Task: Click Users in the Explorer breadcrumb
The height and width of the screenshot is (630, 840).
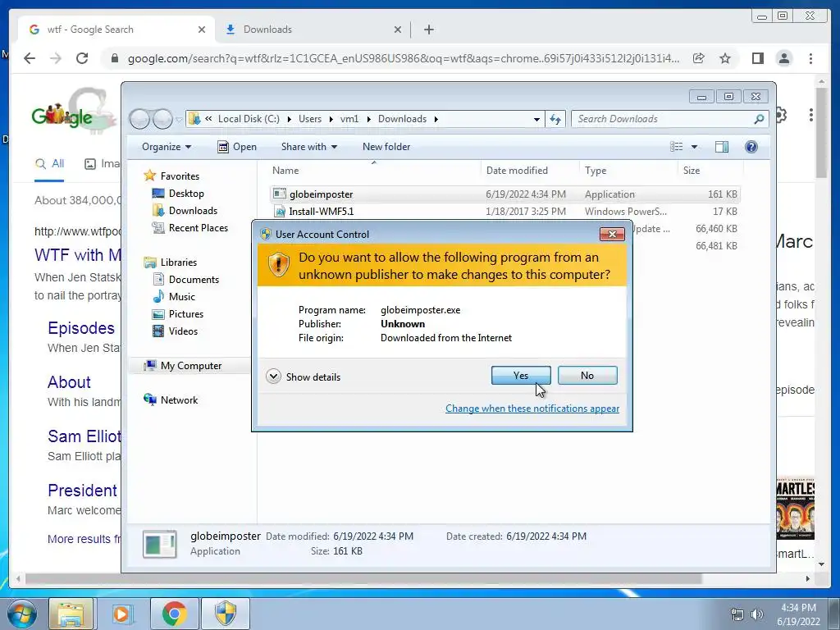Action: (310, 119)
